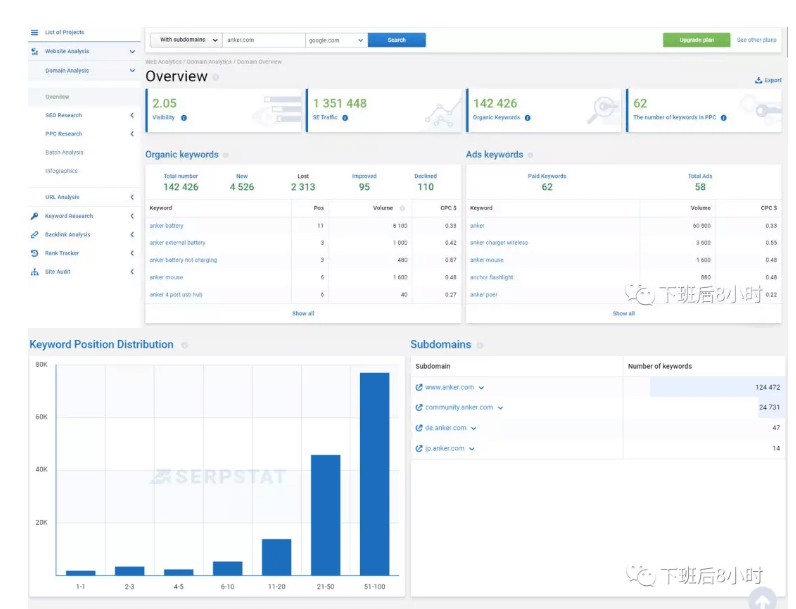796x609 pixels.
Task: Click the anker battery keyword link
Action: pos(166,226)
